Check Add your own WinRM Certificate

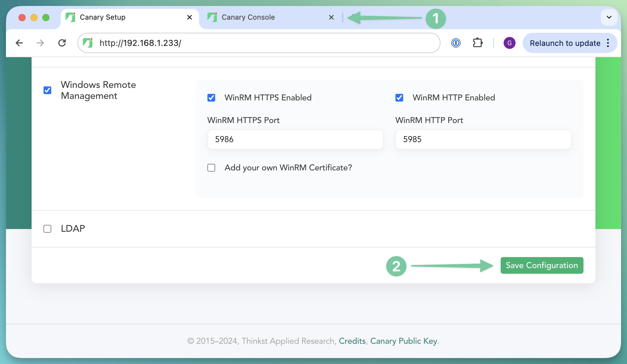coord(211,168)
